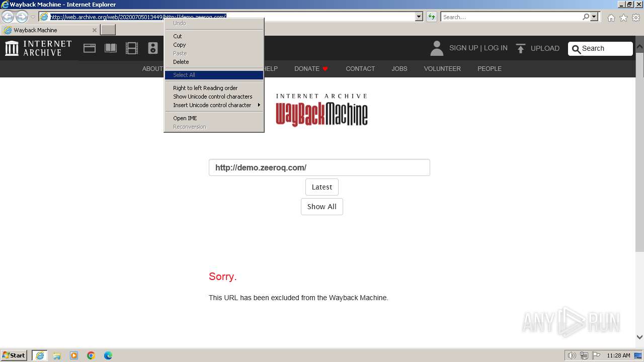644x362 pixels.
Task: Open the IE Home icon
Action: pyautogui.click(x=611, y=18)
